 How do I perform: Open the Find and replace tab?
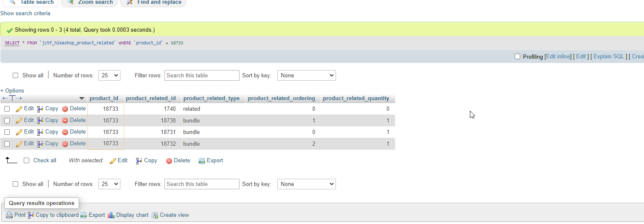click(154, 2)
